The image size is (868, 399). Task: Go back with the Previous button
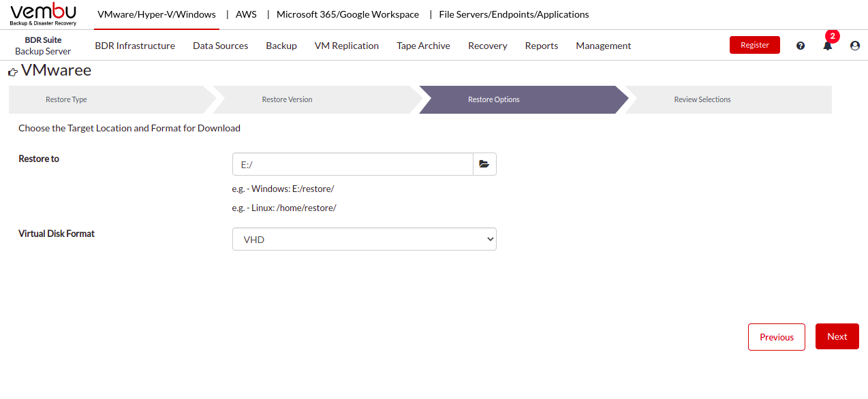coord(777,337)
